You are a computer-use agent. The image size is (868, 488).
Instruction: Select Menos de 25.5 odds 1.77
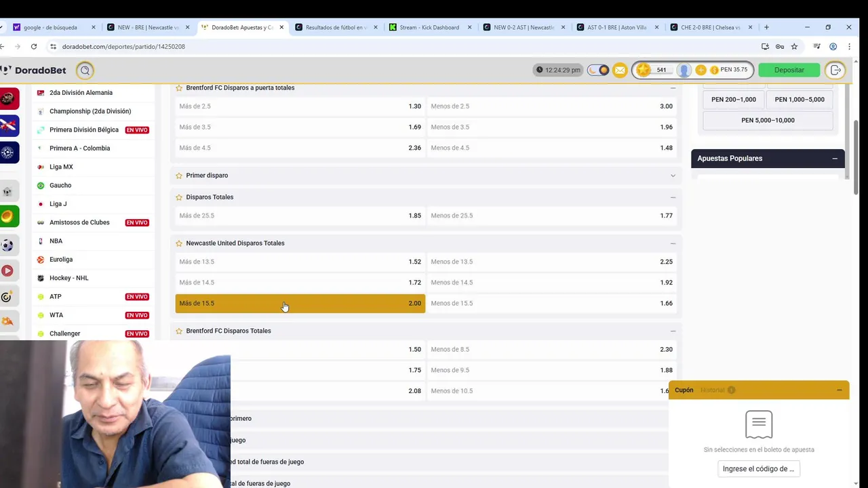coord(551,216)
